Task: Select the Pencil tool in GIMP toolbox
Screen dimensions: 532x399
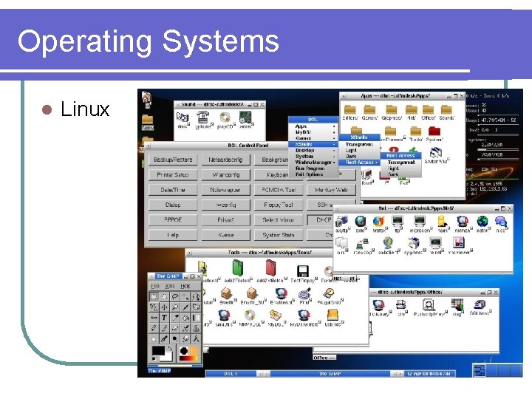Action: tap(154, 328)
